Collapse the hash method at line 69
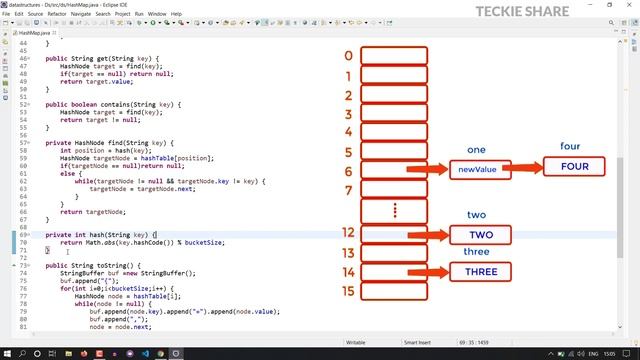The image size is (640, 360). (x=29, y=235)
